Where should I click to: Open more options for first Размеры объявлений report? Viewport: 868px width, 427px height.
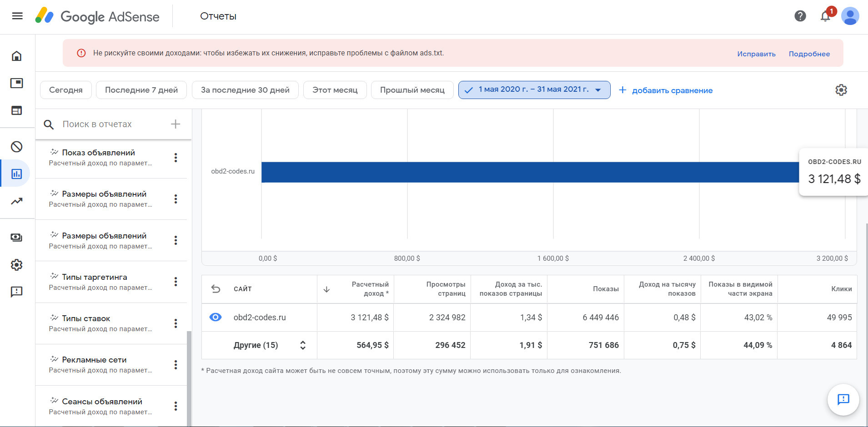pyautogui.click(x=176, y=199)
